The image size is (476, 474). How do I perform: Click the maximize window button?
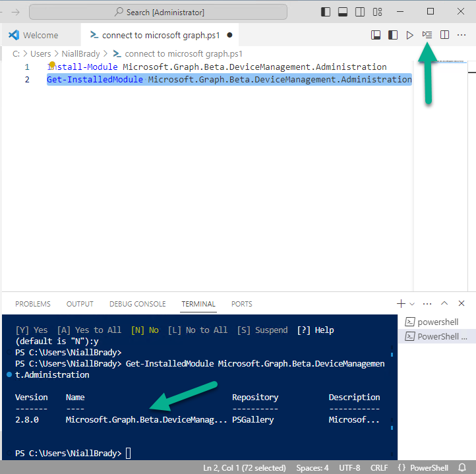point(430,12)
